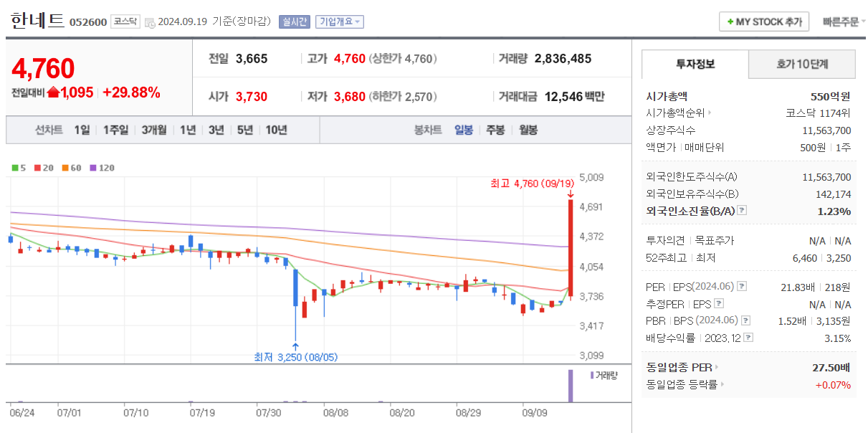Click the 외국인보유주식수(B) value 142,174
868x433 pixels.
(x=833, y=194)
